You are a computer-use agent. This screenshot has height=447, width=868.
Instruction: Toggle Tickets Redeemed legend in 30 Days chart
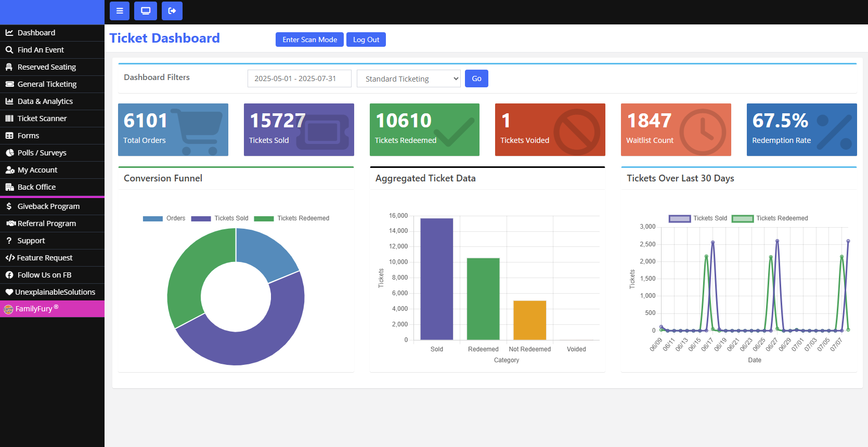pyautogui.click(x=770, y=218)
